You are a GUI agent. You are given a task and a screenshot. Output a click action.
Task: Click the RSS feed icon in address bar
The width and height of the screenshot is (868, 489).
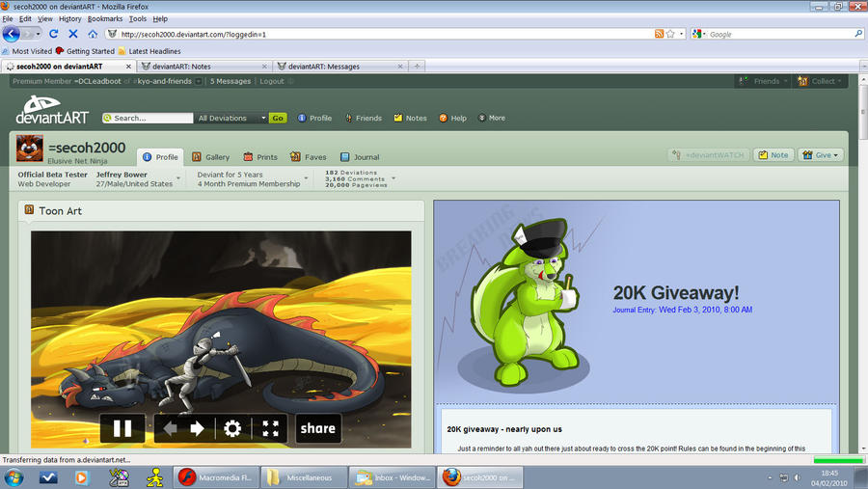(x=659, y=34)
